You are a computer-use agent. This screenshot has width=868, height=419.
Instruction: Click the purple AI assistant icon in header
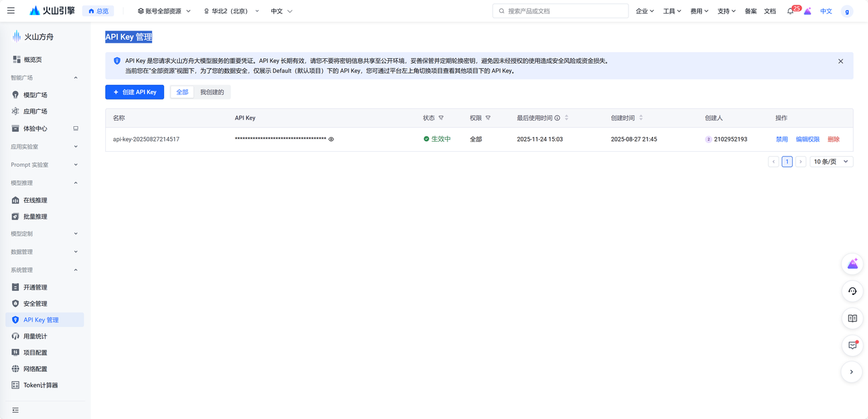pos(808,11)
